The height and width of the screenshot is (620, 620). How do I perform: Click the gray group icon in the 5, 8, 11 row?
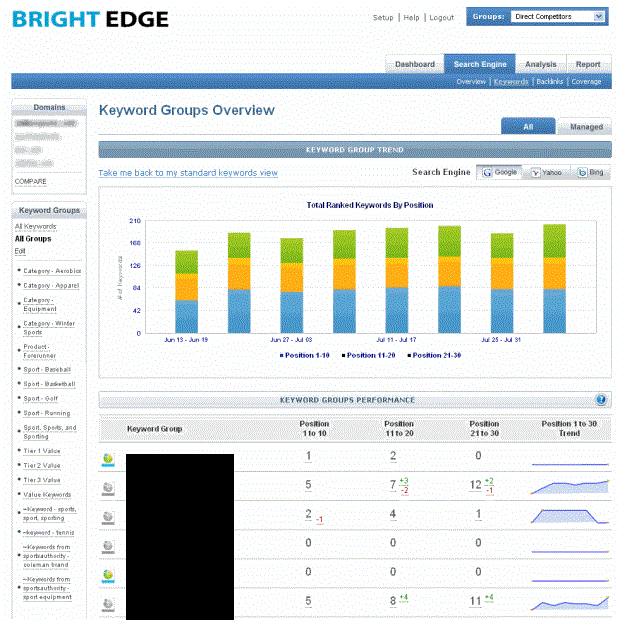click(108, 605)
